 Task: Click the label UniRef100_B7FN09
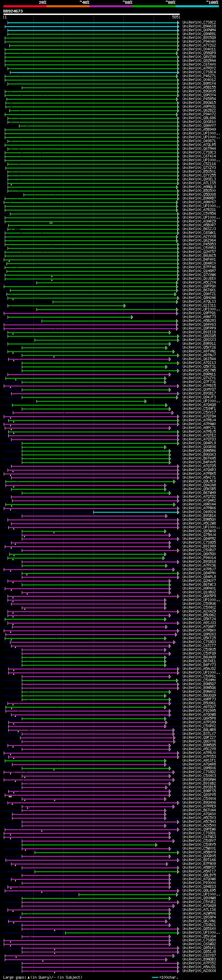(199, 864)
